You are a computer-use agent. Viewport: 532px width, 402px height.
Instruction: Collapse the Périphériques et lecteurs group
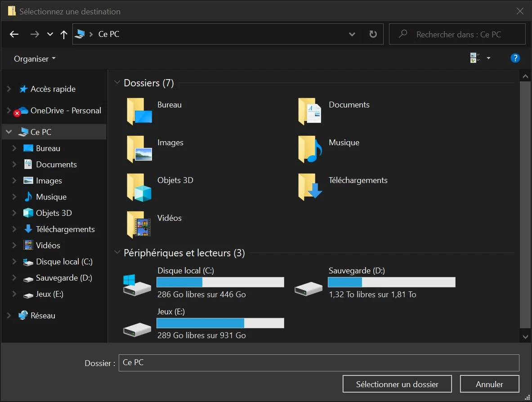[117, 252]
